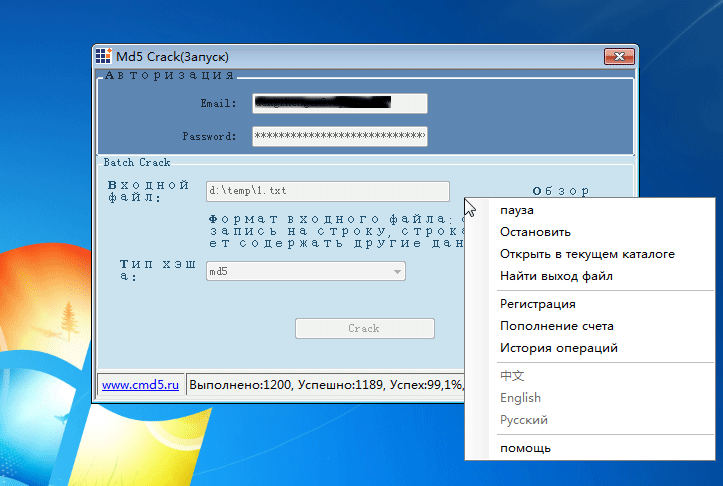Close the Md5 Crack window
The width and height of the screenshot is (723, 486).
click(619, 56)
